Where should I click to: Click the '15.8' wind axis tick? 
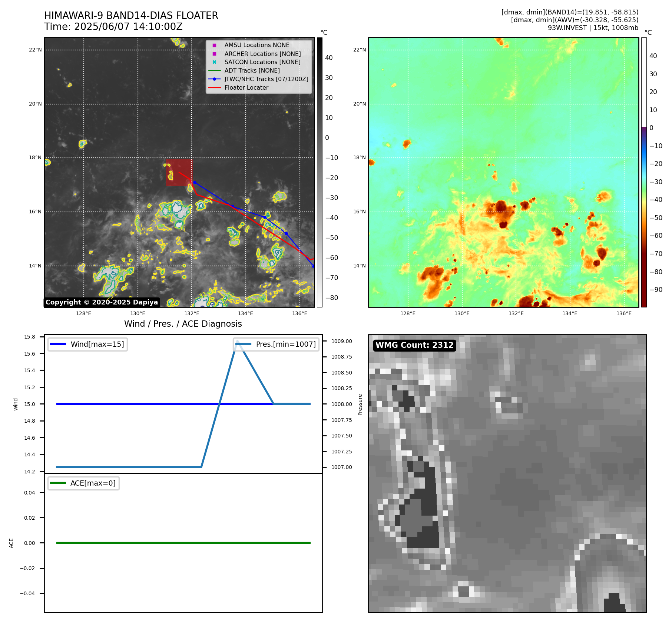[30, 337]
